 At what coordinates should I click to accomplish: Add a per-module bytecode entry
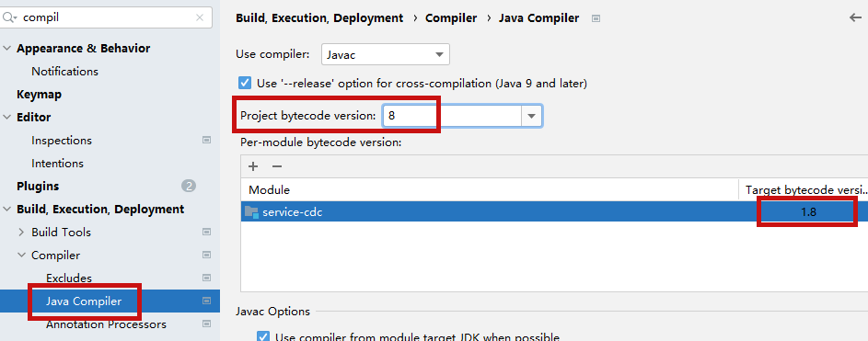(253, 166)
